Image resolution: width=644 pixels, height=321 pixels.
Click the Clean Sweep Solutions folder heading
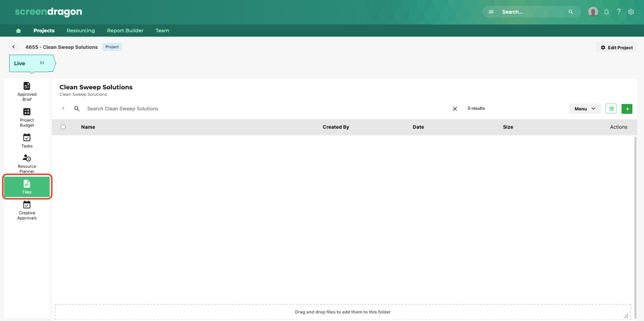coord(96,87)
